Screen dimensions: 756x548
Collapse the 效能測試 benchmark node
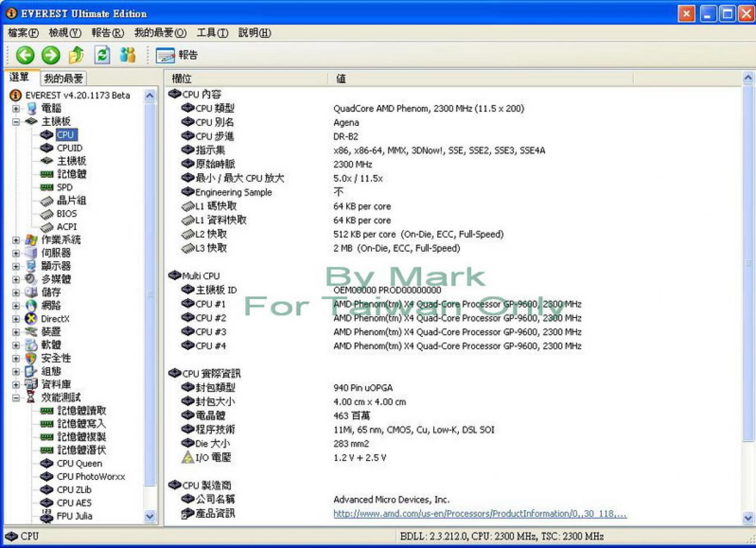click(16, 398)
